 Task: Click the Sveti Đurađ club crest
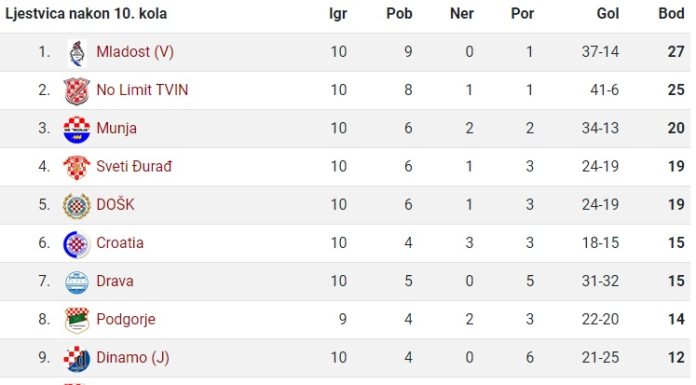point(77,167)
